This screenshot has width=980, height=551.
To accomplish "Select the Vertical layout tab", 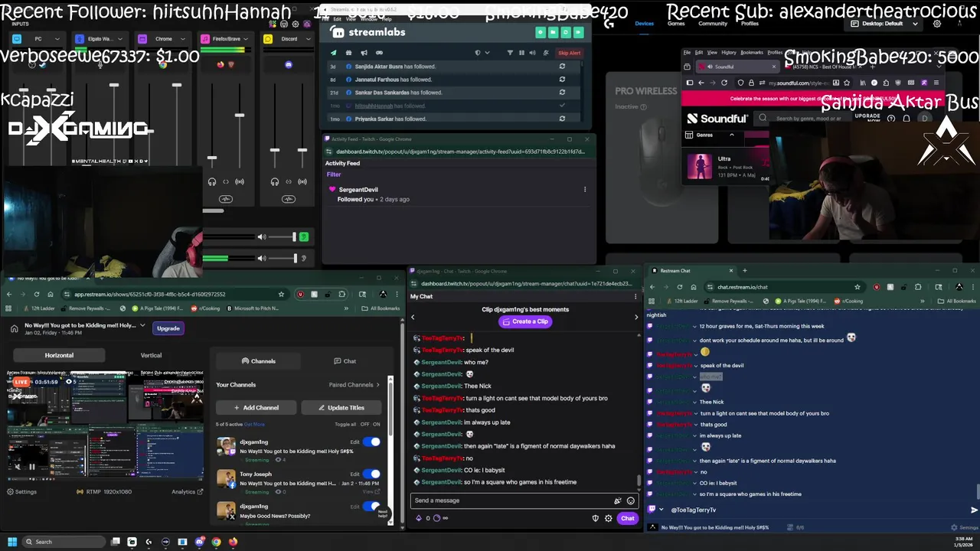I will click(151, 355).
